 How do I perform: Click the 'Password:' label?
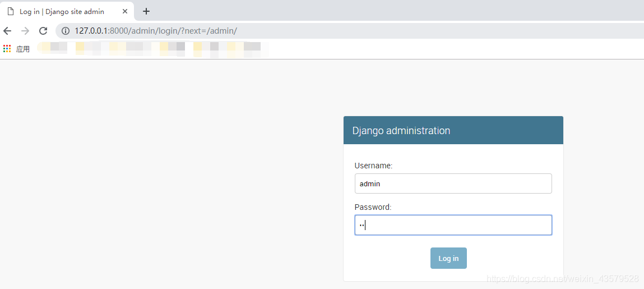tap(373, 207)
